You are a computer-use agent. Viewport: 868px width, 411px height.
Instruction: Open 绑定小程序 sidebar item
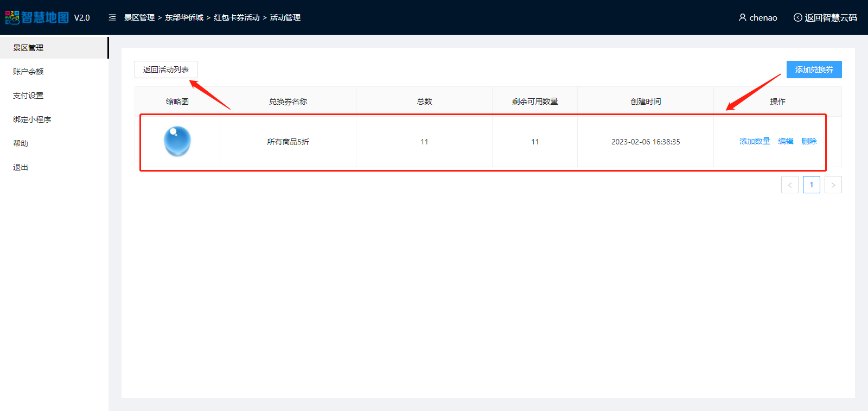[32, 119]
